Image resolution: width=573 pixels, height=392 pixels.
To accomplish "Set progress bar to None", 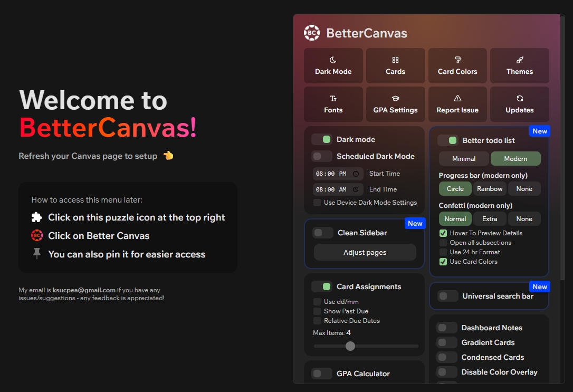I will click(524, 189).
